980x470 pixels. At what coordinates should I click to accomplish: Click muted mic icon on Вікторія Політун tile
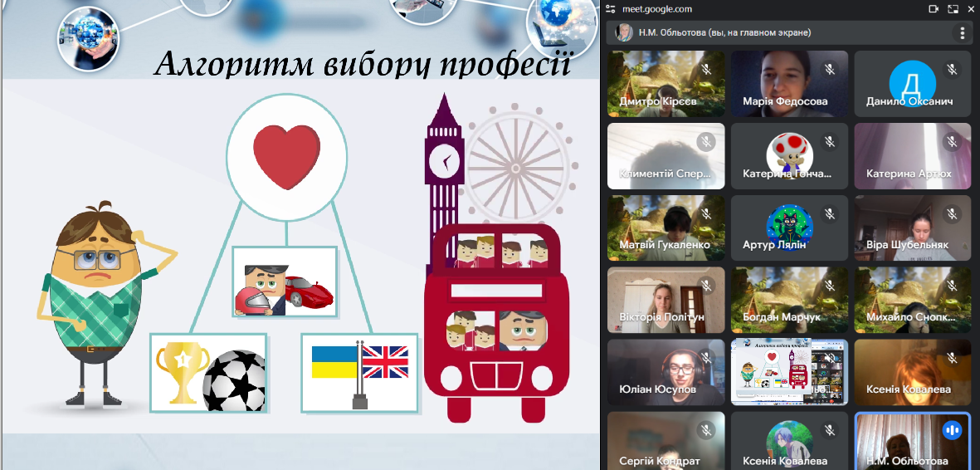click(706, 286)
